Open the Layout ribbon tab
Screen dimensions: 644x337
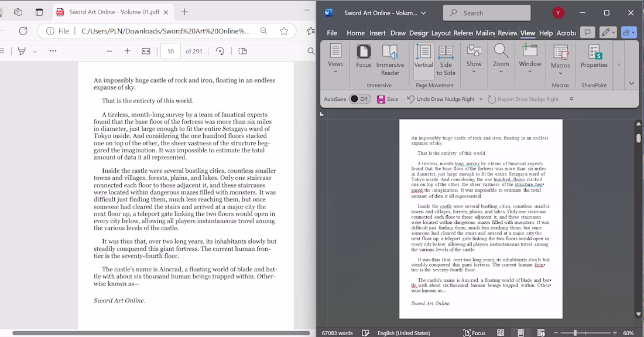point(441,33)
